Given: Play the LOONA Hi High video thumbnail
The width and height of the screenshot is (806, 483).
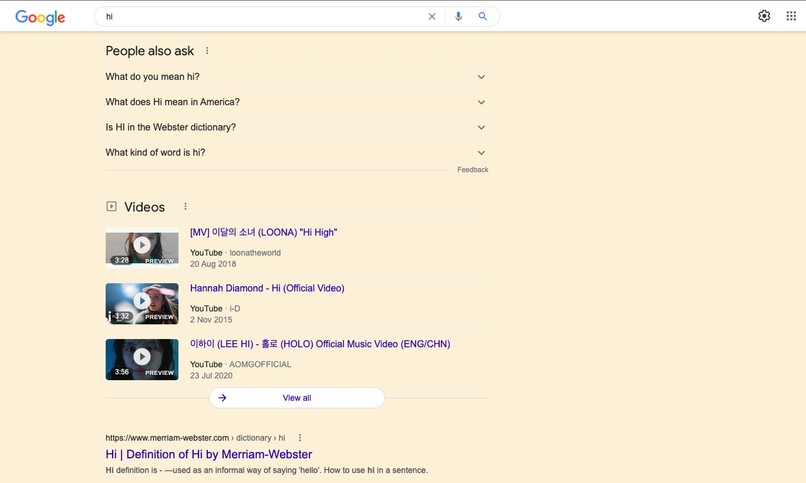Looking at the screenshot, I should 142,248.
